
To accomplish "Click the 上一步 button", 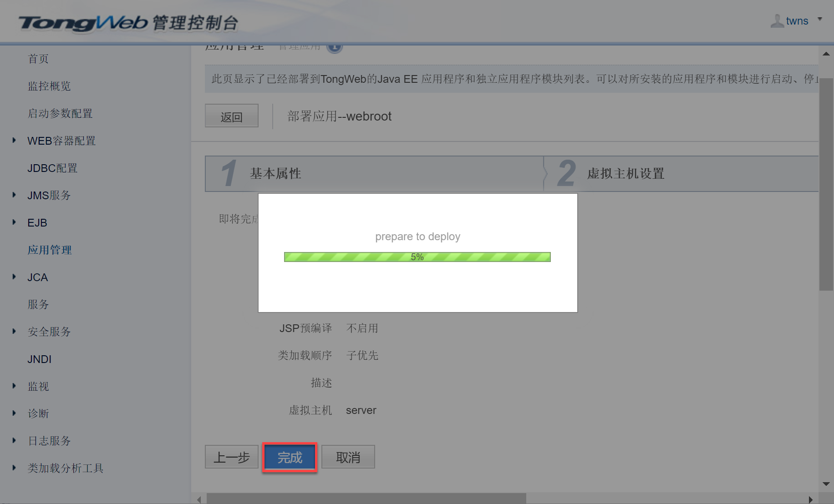I will 232,457.
